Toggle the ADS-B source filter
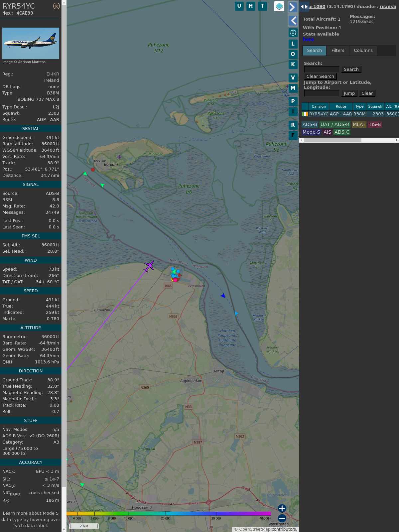Screen dimensions: 399x532 coord(310,124)
